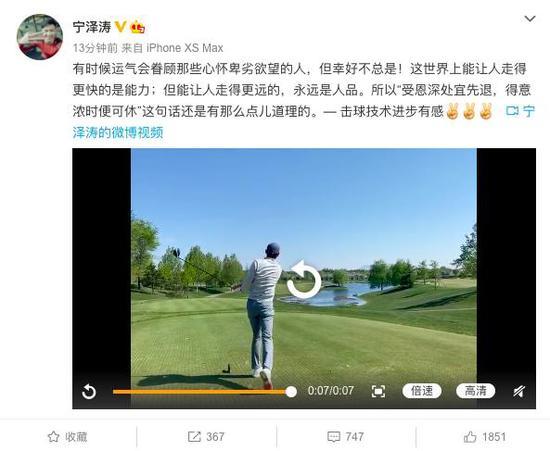Toggle the muted speaker icon
550x451 pixels.
519,391
